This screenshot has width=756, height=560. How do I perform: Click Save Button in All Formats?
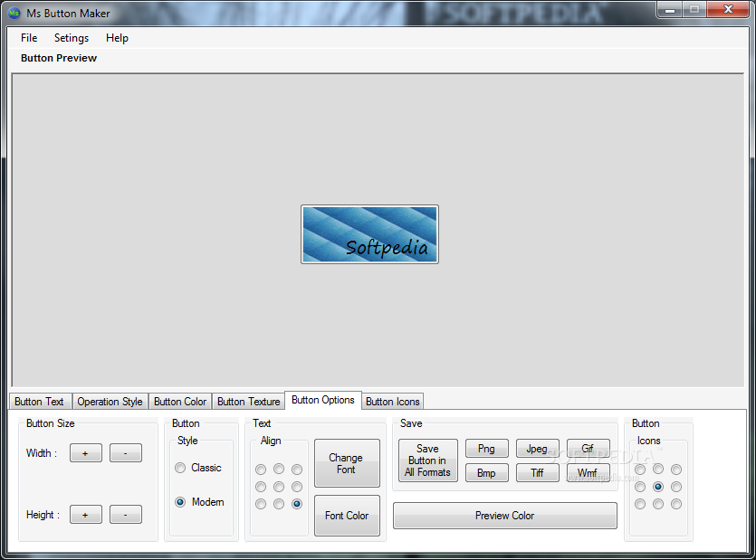(x=428, y=460)
